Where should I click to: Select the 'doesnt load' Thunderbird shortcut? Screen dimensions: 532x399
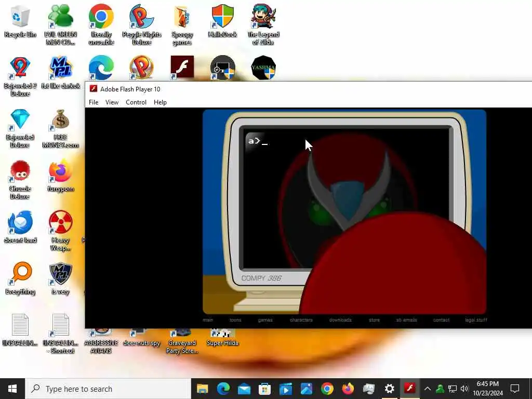coord(20,227)
